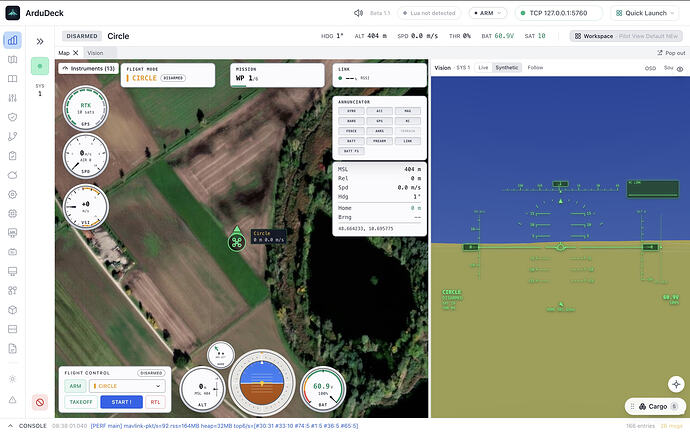Click the Cargo button

tap(655, 406)
